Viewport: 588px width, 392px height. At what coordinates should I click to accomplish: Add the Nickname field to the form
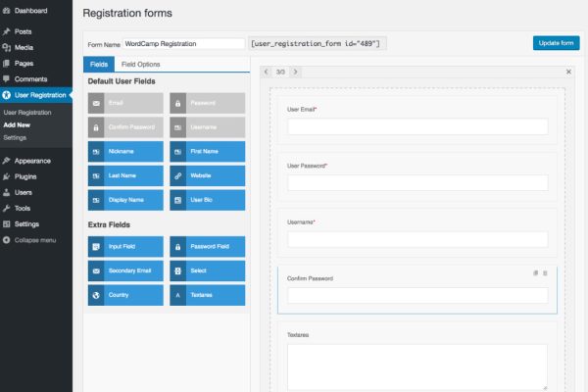point(125,152)
